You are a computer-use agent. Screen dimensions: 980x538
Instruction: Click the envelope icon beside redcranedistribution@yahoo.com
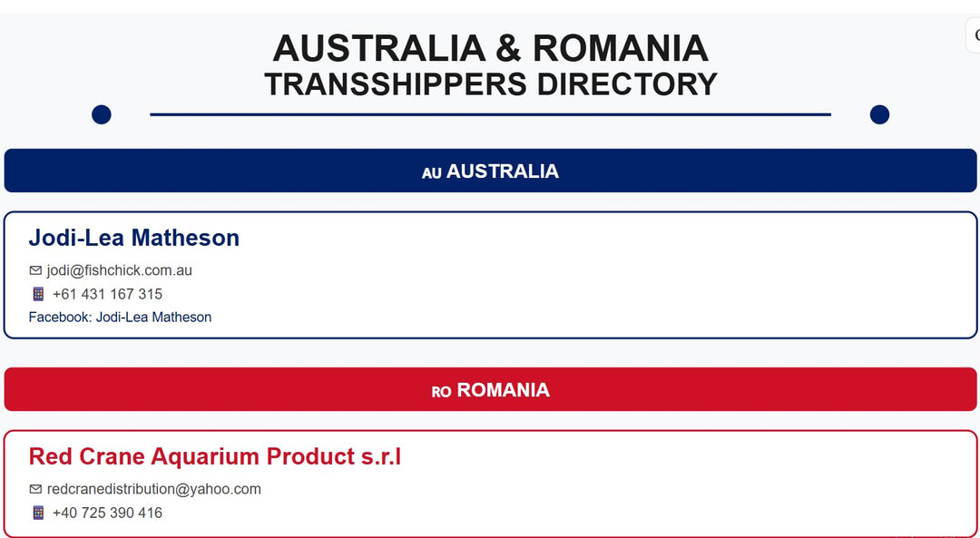click(35, 489)
